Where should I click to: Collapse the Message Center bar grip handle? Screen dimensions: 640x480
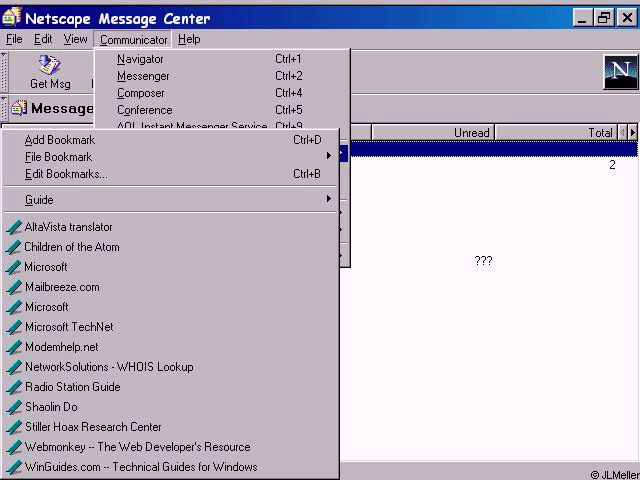click(4, 108)
